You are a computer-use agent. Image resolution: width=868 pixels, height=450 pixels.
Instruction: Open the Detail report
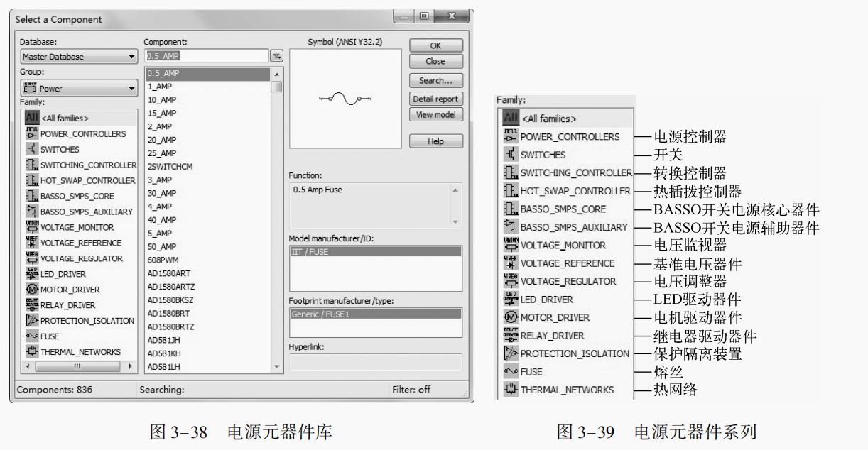(435, 99)
